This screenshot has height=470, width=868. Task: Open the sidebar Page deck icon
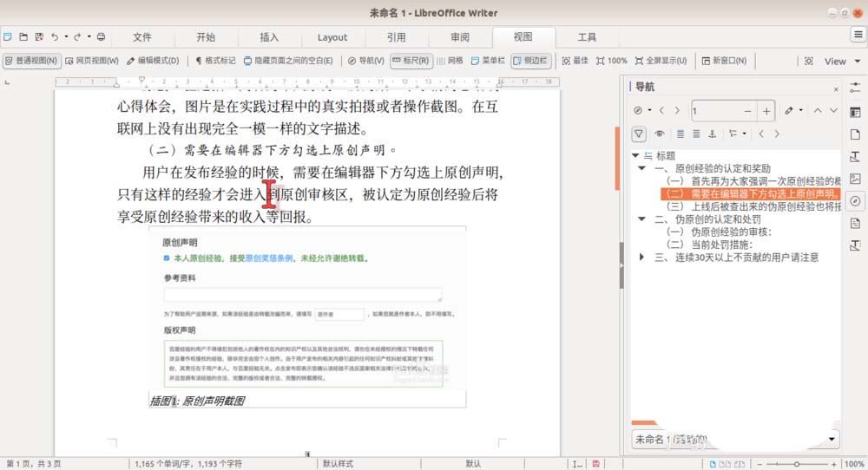click(x=855, y=134)
